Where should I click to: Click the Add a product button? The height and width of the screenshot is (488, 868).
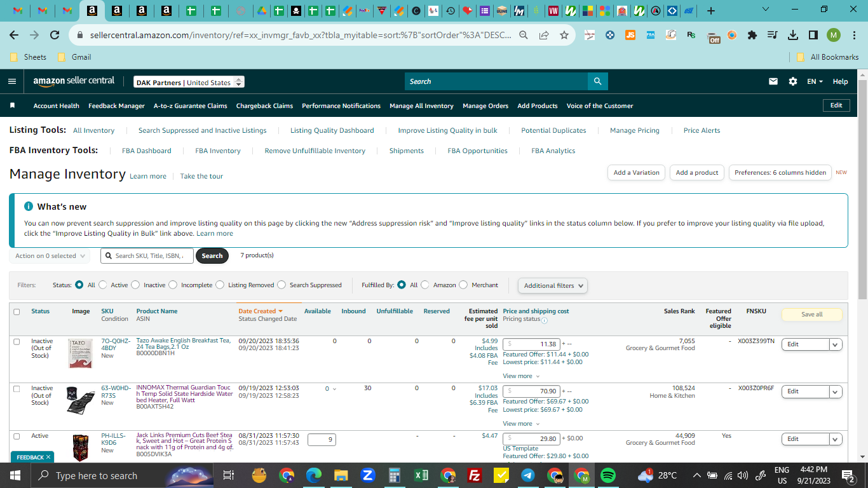(697, 172)
